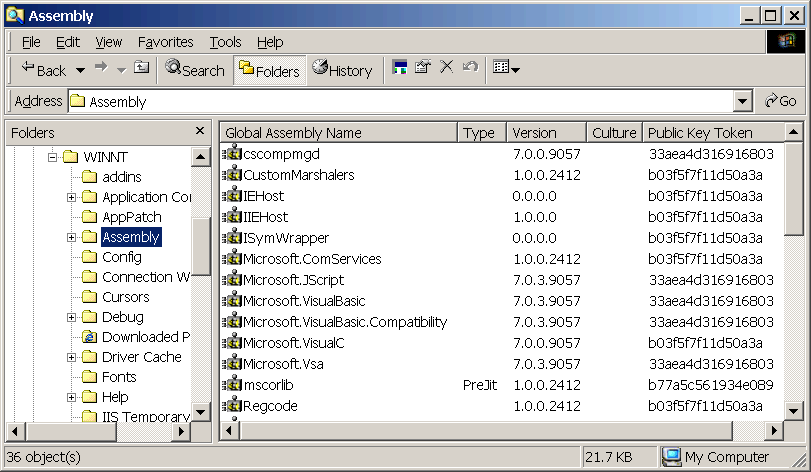Click the Undo toolbar icon
Image resolution: width=811 pixels, height=472 pixels.
470,67
